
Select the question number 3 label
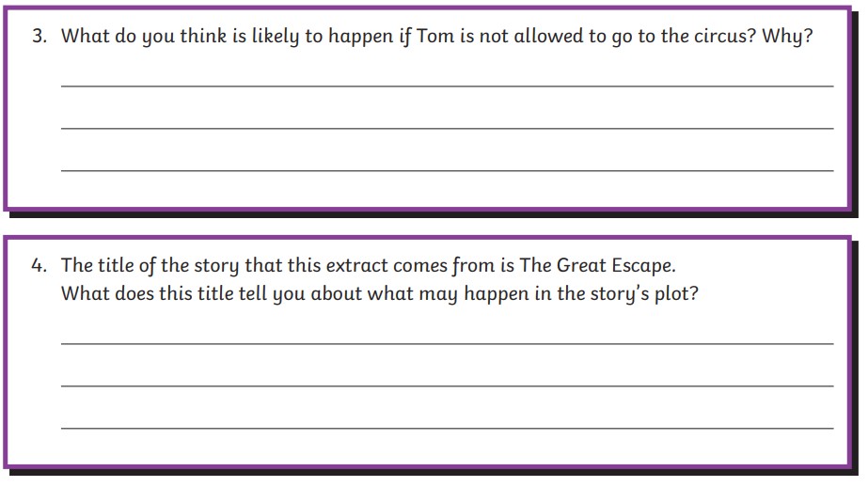click(39, 39)
